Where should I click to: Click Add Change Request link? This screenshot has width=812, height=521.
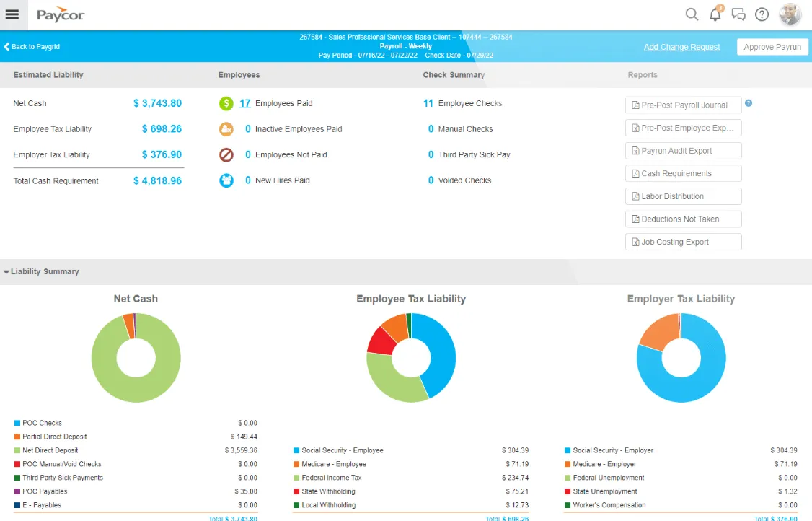681,47
